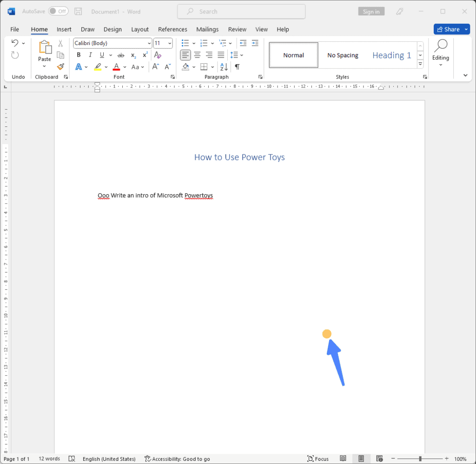Click the Undo arrow icon
This screenshot has height=464, width=476.
14,43
